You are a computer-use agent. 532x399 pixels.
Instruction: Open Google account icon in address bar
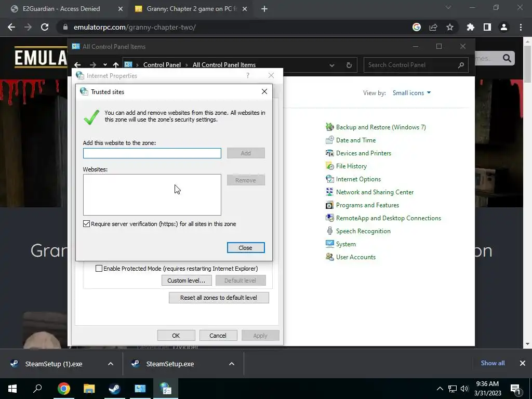[x=417, y=27]
